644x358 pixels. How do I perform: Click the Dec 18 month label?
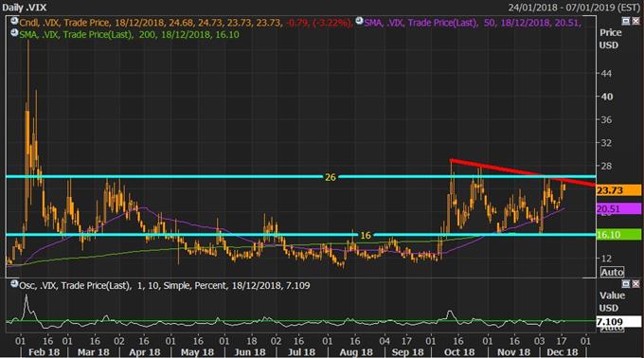point(563,352)
